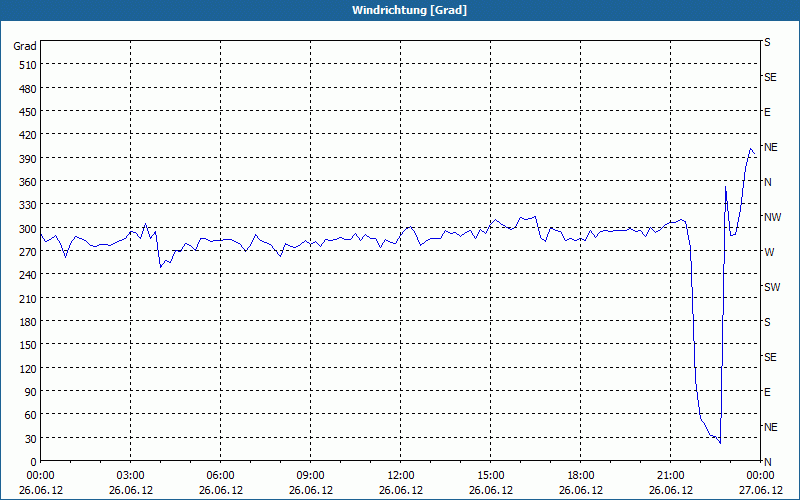Select the "26.06.12" date under 18:00
Image resolution: width=800 pixels, height=500 pixels.
pos(581,490)
